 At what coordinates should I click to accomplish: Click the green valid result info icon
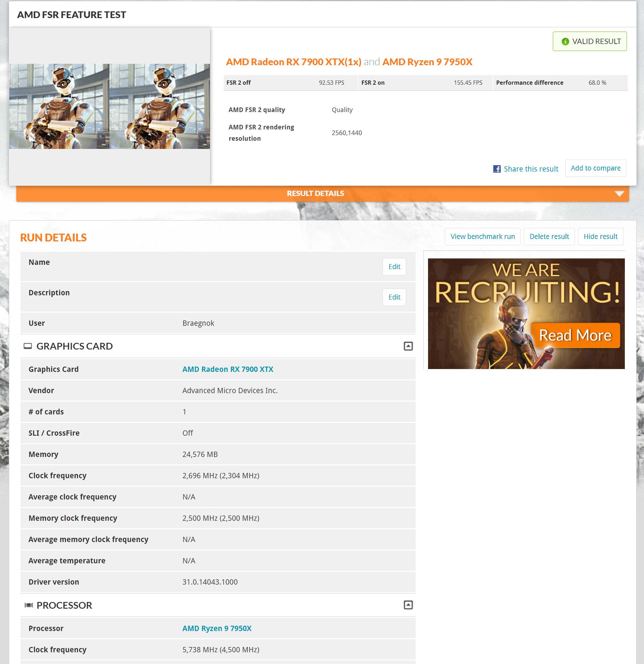click(565, 41)
